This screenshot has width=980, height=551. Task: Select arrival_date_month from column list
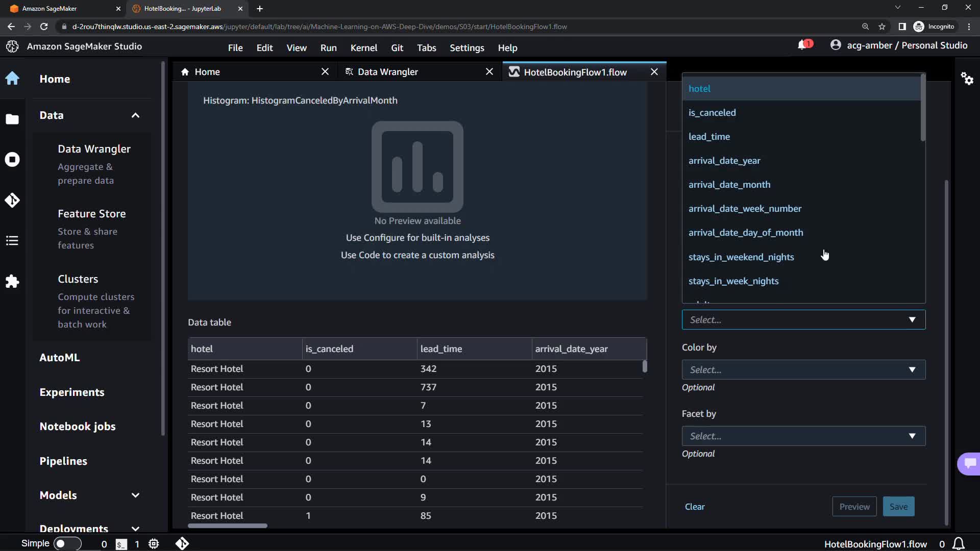pos(729,185)
